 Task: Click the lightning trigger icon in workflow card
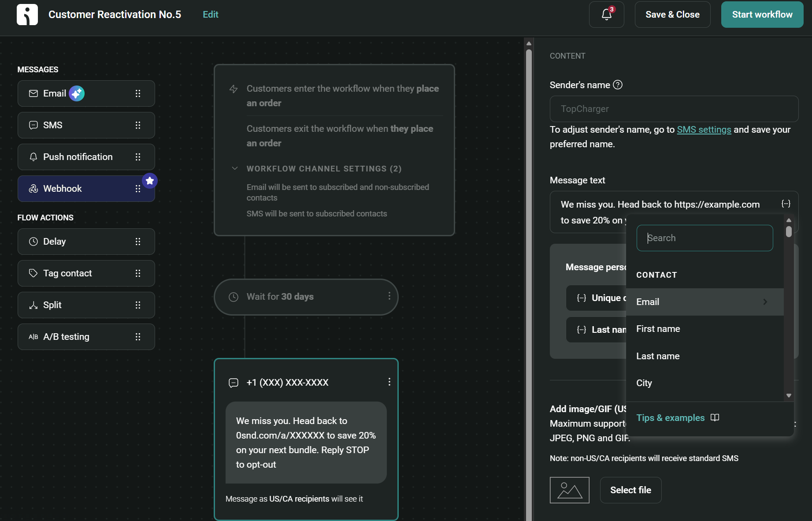pos(234,89)
